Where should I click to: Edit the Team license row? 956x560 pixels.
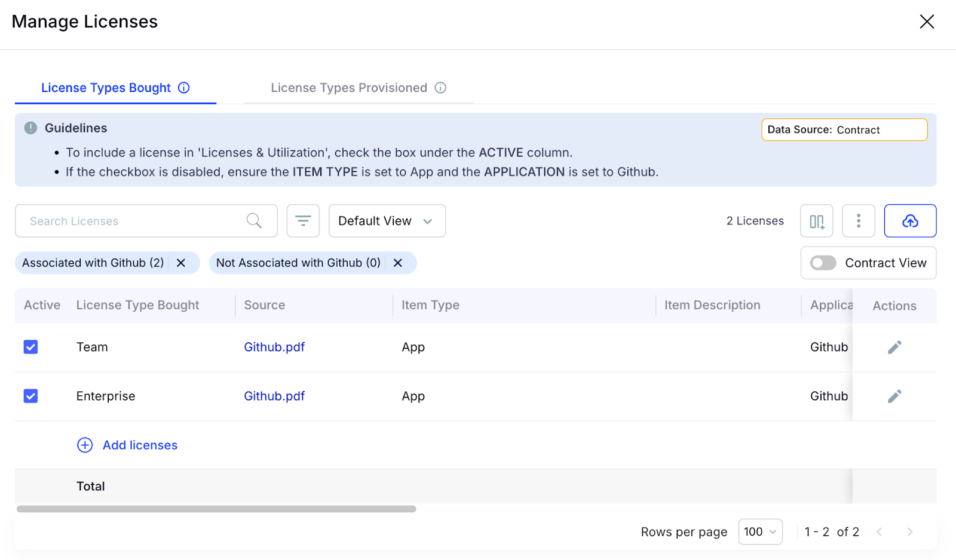(894, 347)
